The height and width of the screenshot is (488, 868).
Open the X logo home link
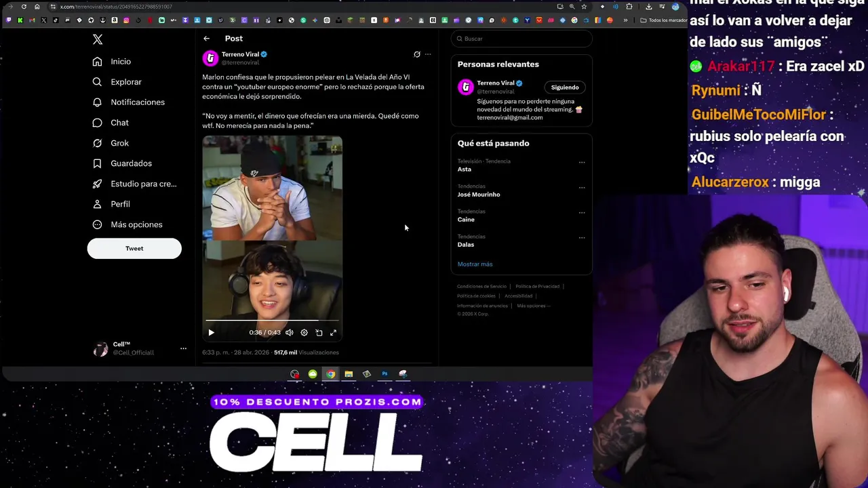98,40
